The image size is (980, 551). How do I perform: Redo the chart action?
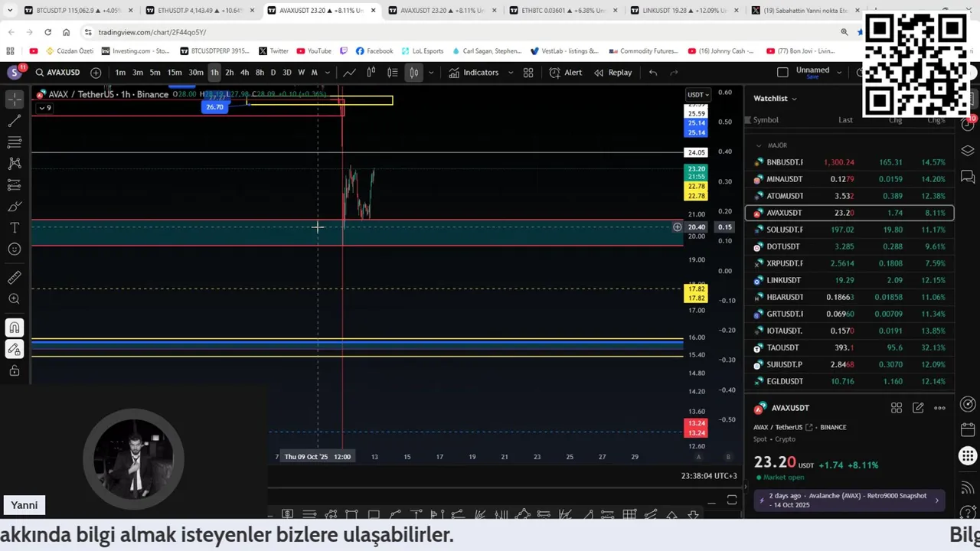(x=675, y=73)
